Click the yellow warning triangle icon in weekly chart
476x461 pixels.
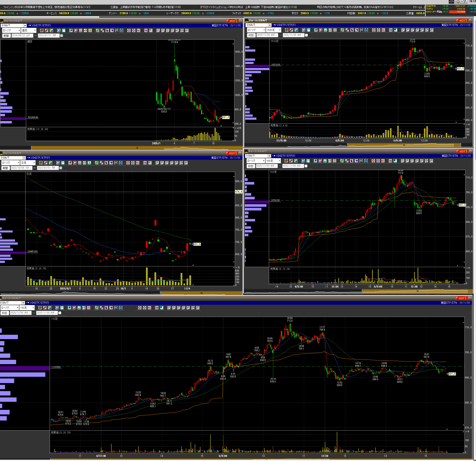[90, 30]
